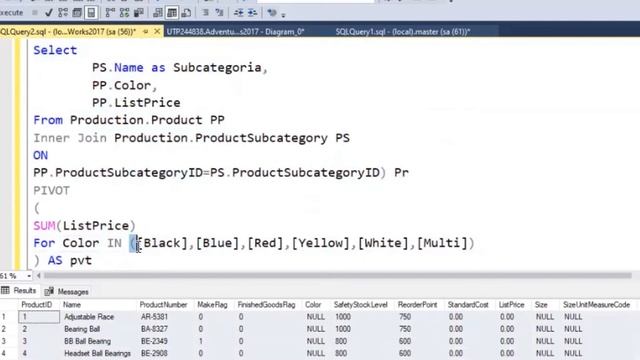The width and height of the screenshot is (640, 360).
Task: Display the Estimated Execution Plan
Action: [x=63, y=13]
